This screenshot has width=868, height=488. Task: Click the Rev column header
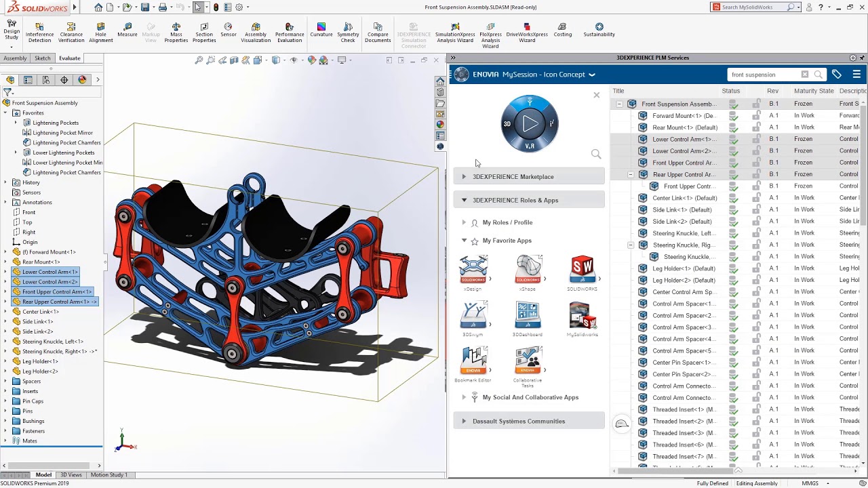pos(773,91)
